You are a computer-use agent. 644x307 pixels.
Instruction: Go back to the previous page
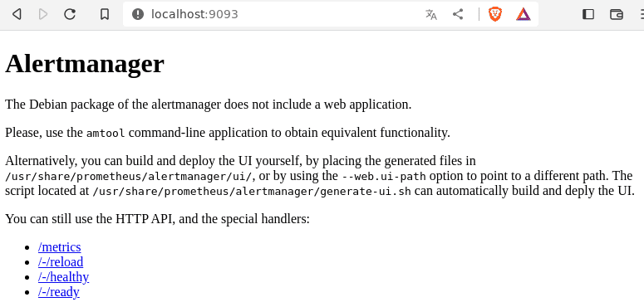tap(17, 14)
